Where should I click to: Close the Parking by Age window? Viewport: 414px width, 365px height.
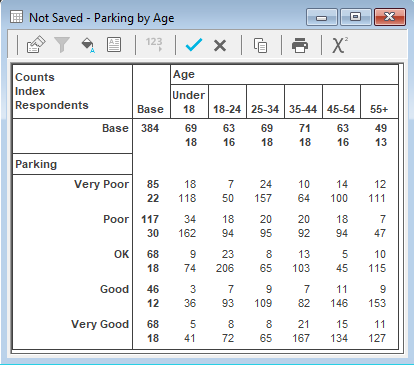pos(390,17)
